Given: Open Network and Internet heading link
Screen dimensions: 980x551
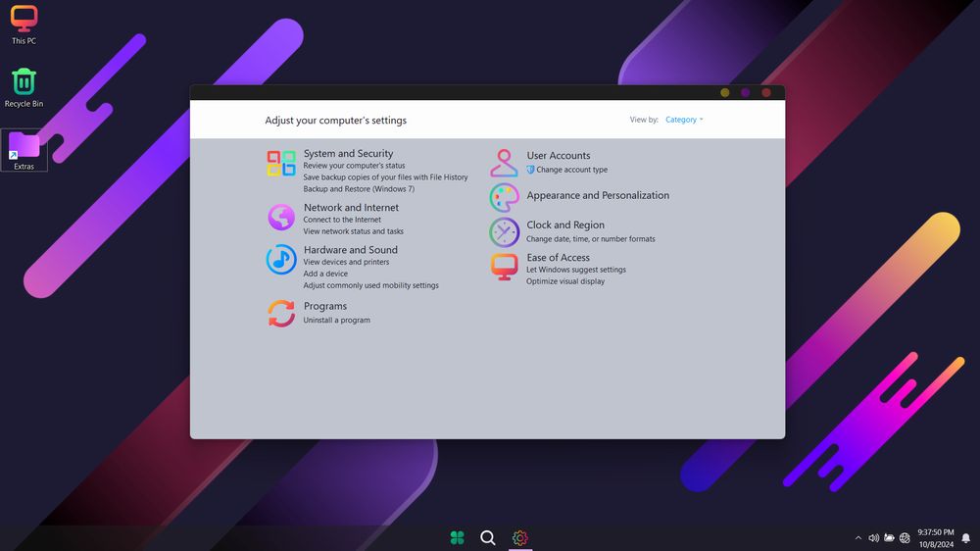Looking at the screenshot, I should (x=351, y=207).
